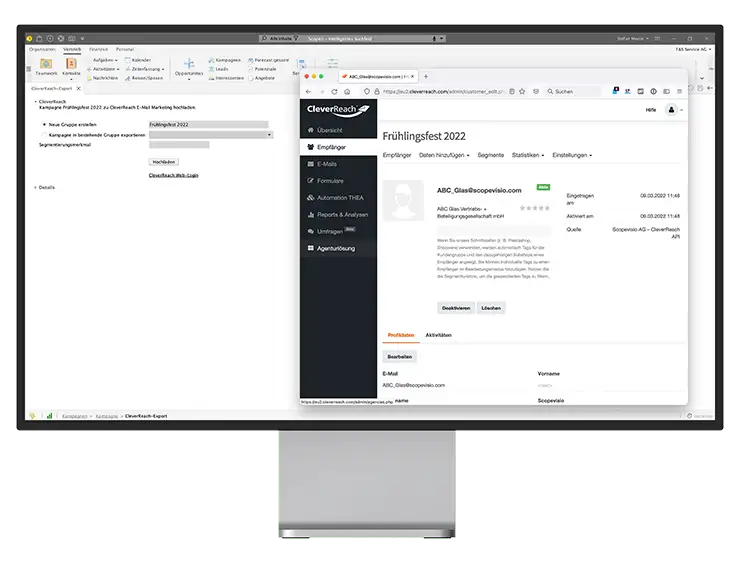
Task: Select 'Kampagne in bestehende Gruppe exportieren' option
Action: pyautogui.click(x=43, y=134)
